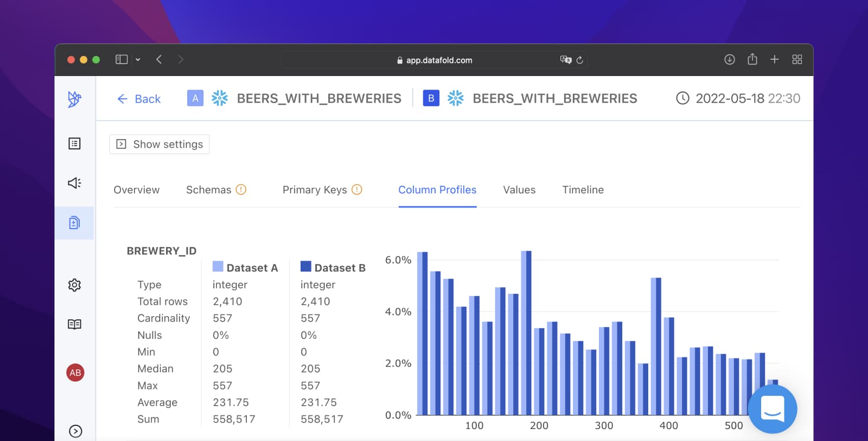Click the Nulls row label
This screenshot has width=868, height=441.
(150, 335)
